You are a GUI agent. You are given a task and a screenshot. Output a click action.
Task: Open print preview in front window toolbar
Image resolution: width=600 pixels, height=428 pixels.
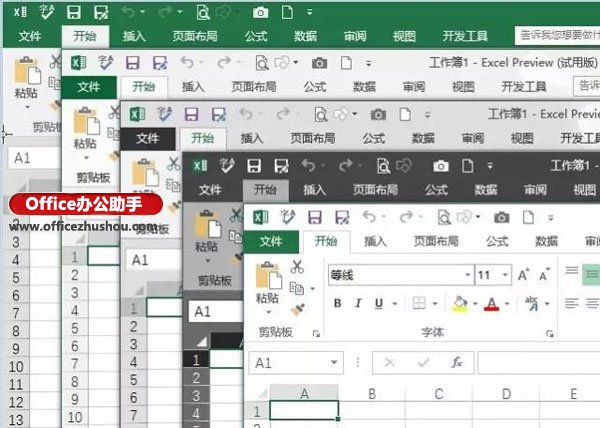(444, 218)
